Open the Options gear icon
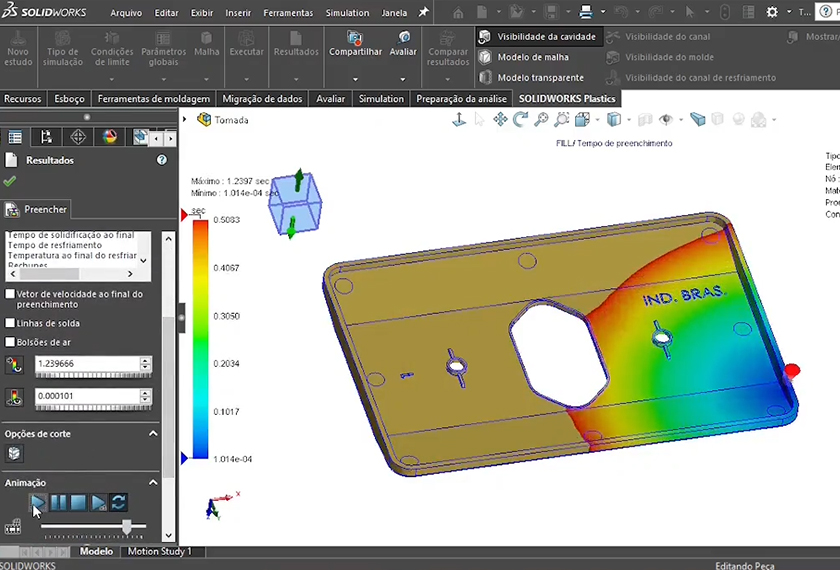Screen dimensions: 840x570 pyautogui.click(x=772, y=12)
